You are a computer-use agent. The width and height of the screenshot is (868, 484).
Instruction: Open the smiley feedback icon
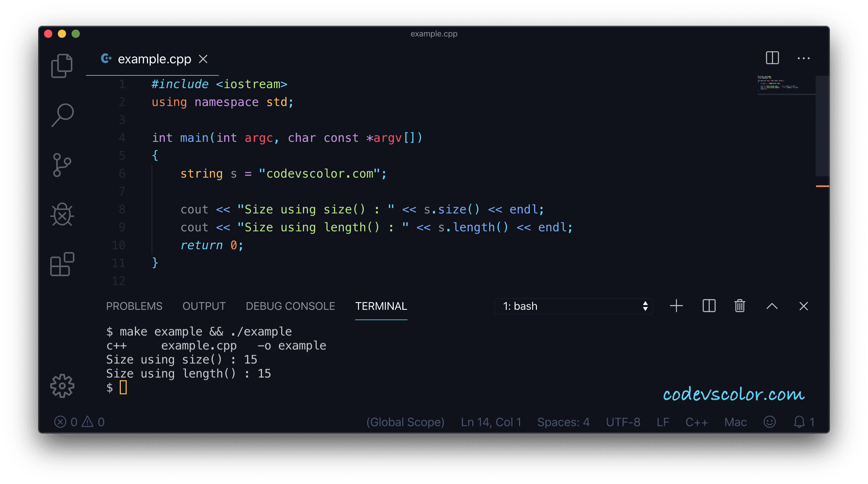tap(770, 422)
